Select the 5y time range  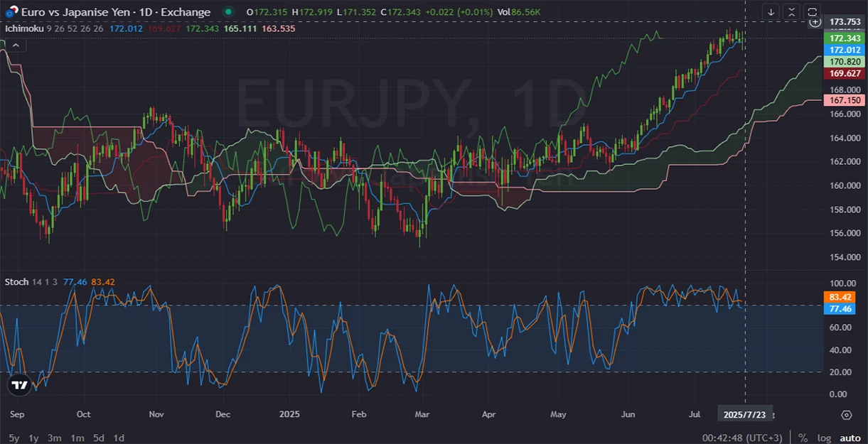[x=14, y=438]
